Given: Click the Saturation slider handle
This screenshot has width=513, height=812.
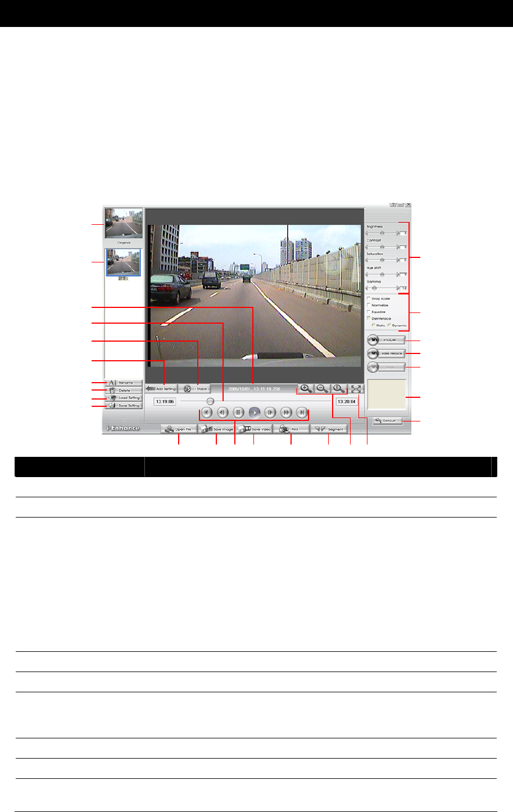Looking at the screenshot, I should (x=382, y=260).
